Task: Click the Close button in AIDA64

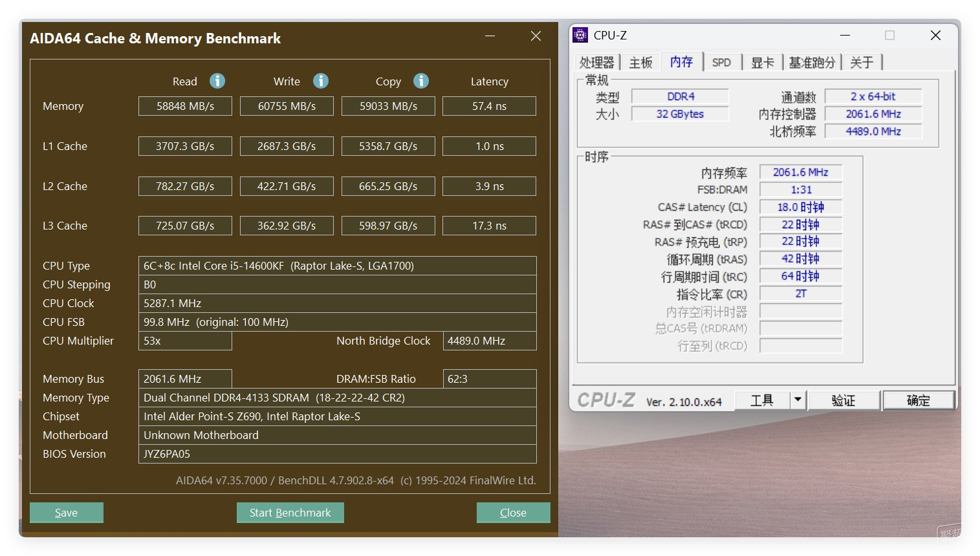Action: (x=514, y=513)
